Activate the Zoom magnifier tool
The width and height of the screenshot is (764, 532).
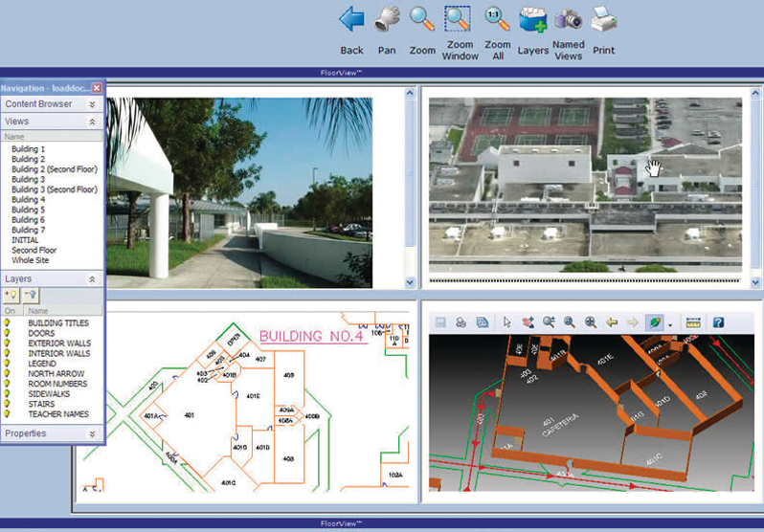(422, 19)
